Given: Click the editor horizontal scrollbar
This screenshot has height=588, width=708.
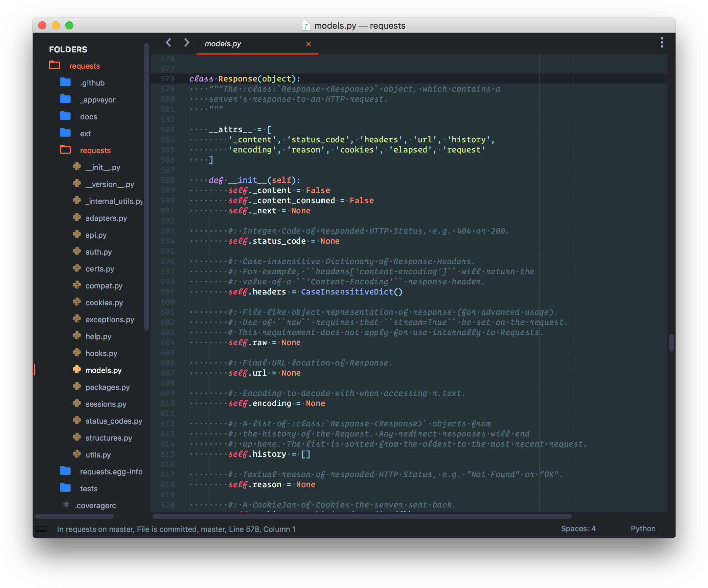Looking at the screenshot, I should (x=362, y=516).
